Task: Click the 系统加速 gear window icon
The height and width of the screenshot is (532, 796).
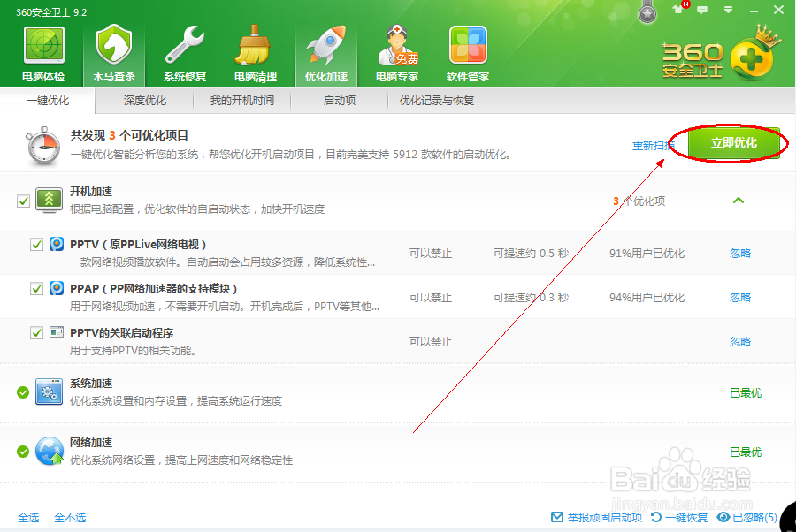Action: 49,391
